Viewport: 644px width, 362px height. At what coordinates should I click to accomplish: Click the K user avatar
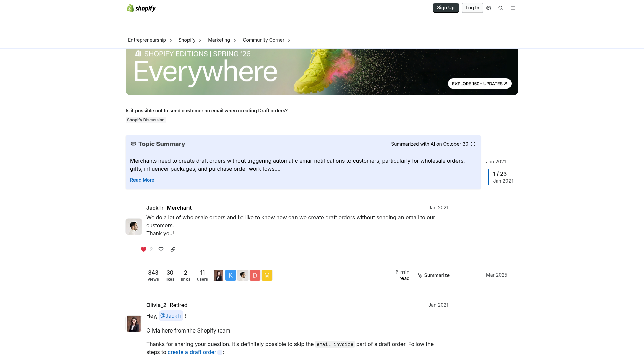click(231, 275)
